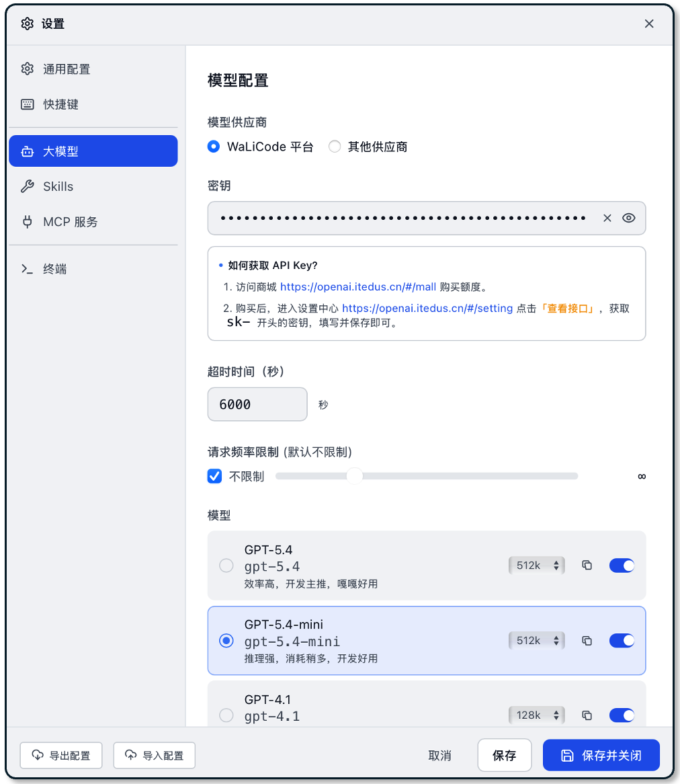Open the 快捷键 settings section
This screenshot has height=784, width=680.
tap(93, 104)
